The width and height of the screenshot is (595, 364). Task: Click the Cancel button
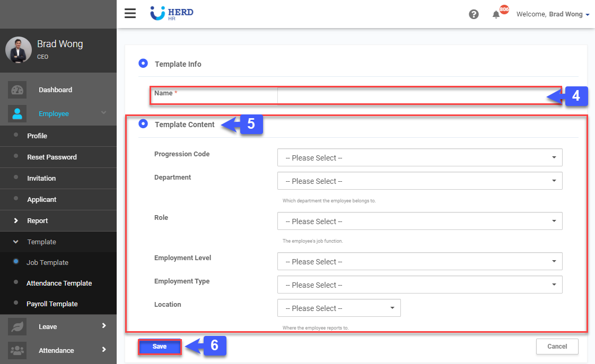tap(557, 347)
